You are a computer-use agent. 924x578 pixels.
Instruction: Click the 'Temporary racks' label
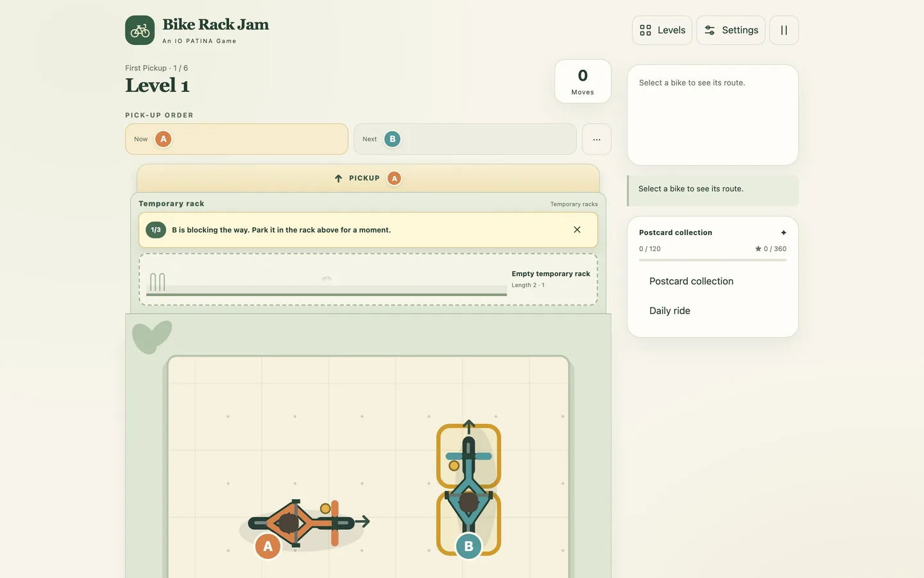(x=574, y=204)
